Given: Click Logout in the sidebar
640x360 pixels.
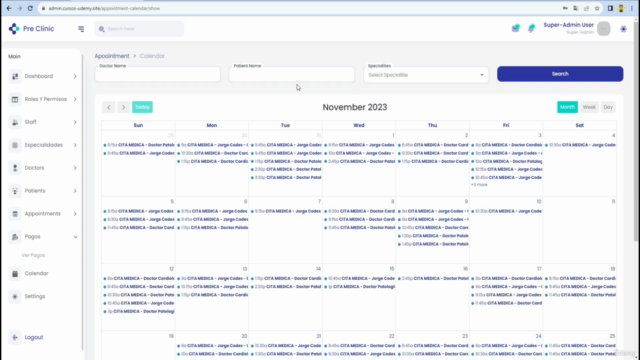Looking at the screenshot, I should (34, 337).
